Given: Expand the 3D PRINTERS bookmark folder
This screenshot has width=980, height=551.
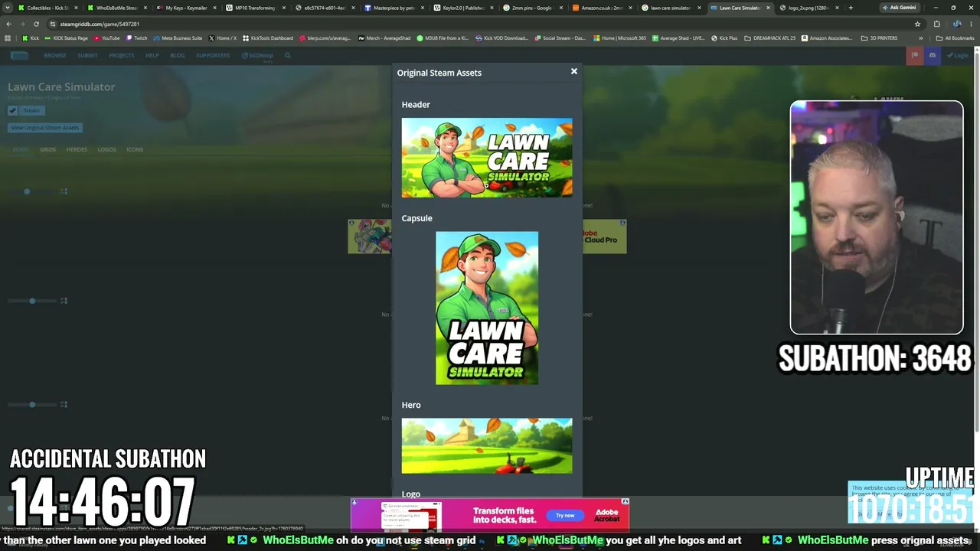Looking at the screenshot, I should 879,38.
